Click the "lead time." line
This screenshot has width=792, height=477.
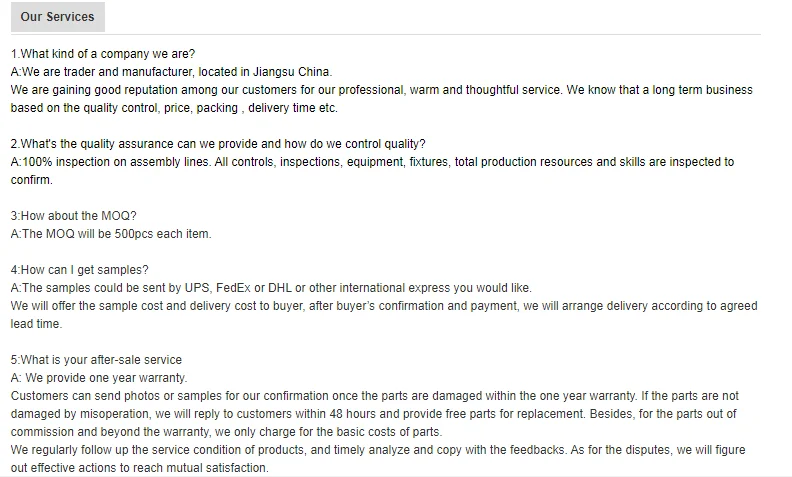(x=36, y=324)
